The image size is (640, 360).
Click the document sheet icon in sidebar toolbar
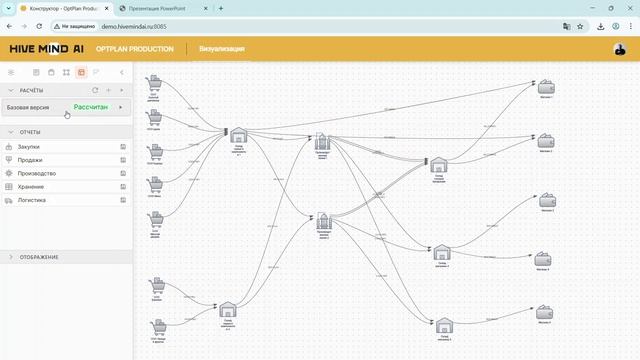[36, 72]
